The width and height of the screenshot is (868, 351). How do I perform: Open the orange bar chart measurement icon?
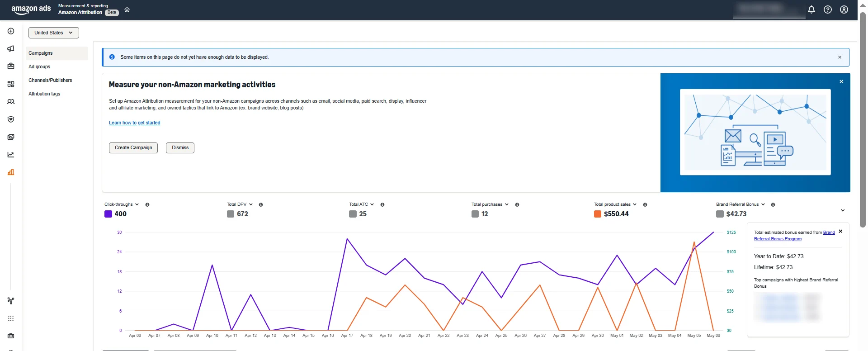click(11, 172)
